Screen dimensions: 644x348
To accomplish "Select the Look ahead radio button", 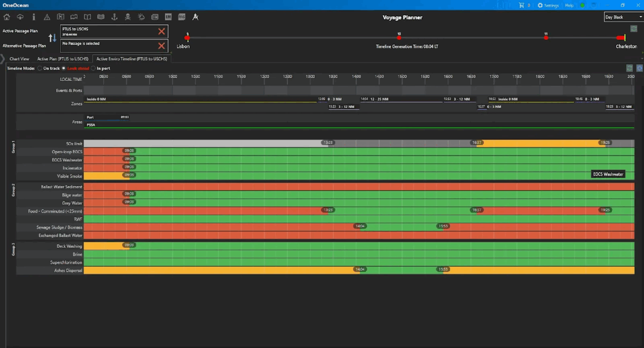I will (x=64, y=68).
